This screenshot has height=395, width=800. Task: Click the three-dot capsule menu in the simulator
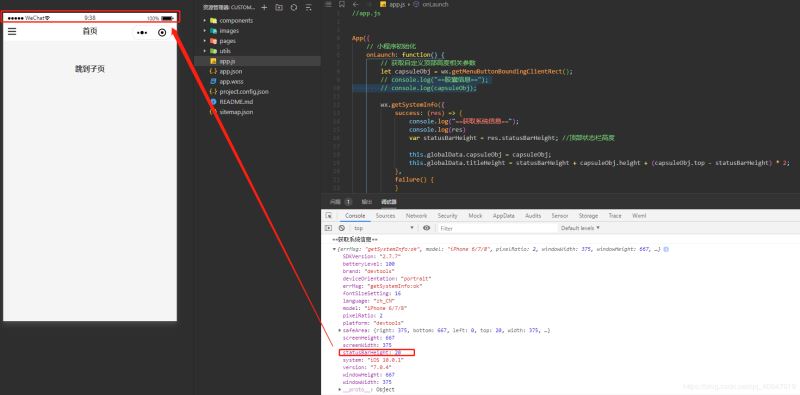[x=142, y=33]
